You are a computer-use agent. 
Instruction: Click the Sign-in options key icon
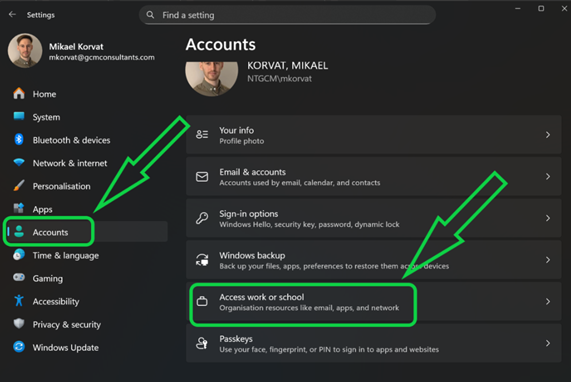click(x=202, y=218)
